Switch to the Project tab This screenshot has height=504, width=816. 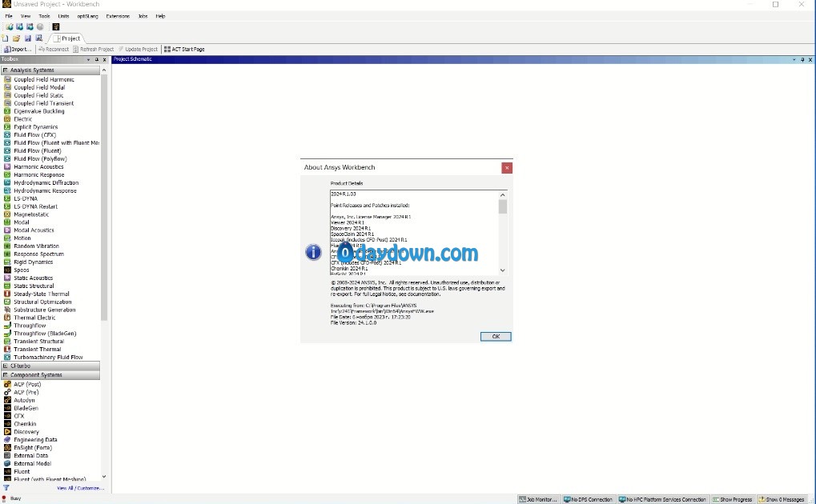point(67,38)
